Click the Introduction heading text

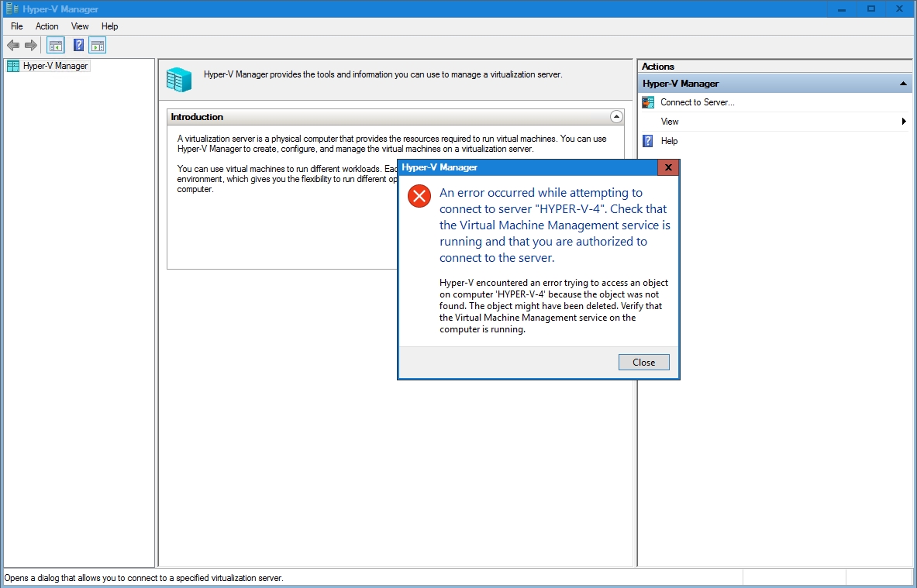tap(197, 117)
